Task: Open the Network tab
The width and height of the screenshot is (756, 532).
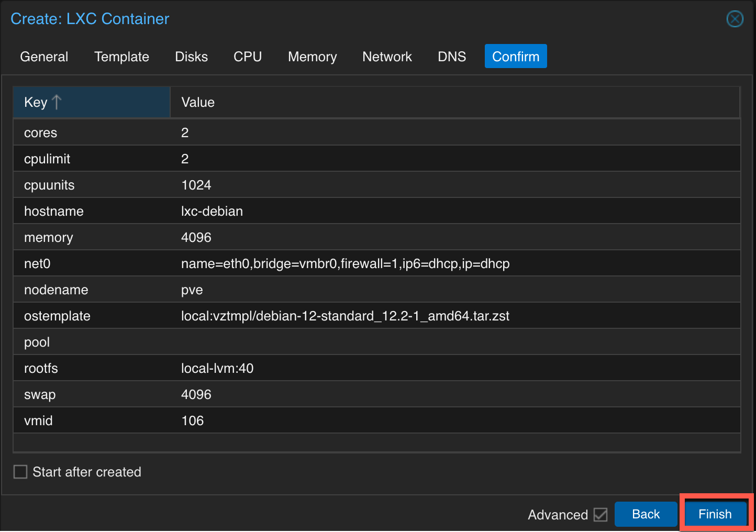Action: pos(387,57)
